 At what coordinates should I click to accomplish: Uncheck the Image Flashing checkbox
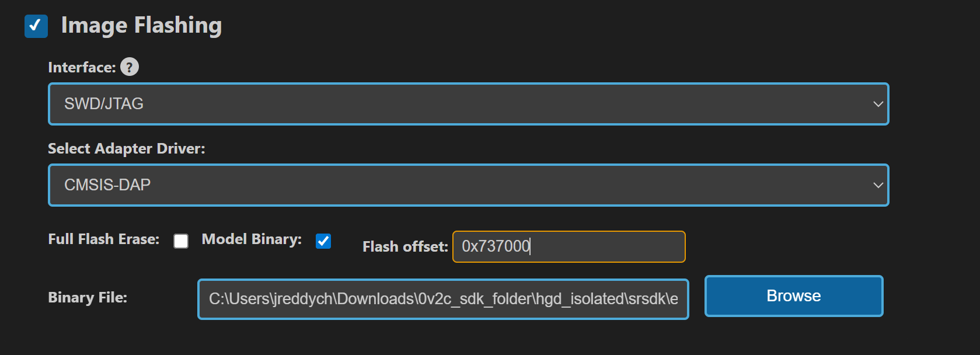pos(36,26)
